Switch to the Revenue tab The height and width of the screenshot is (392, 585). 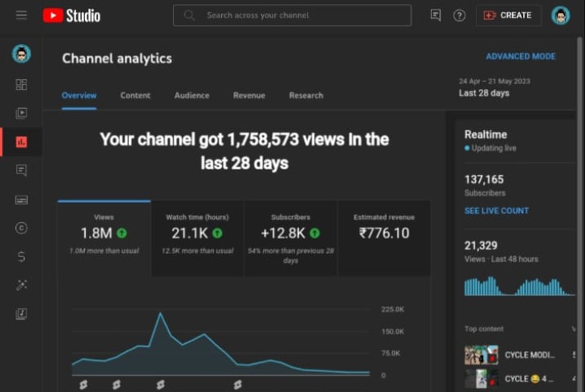249,95
